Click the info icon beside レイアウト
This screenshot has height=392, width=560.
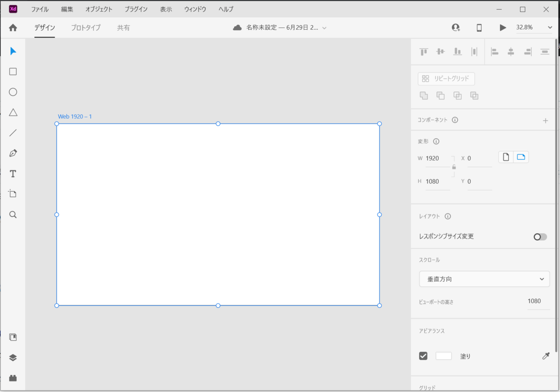(448, 216)
